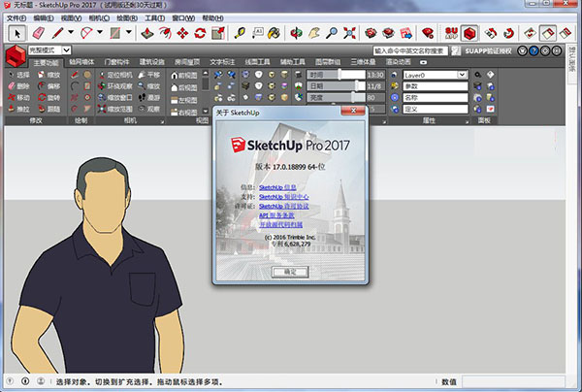Viewport: 582px width, 392px height.
Task: Open the 相机(C) menu
Action: [99, 18]
